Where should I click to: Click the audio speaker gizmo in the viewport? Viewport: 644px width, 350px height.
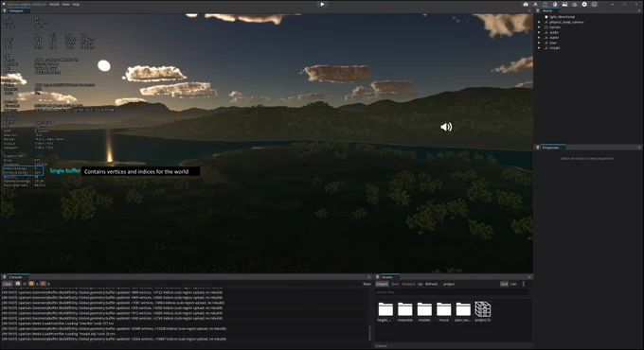(x=446, y=127)
